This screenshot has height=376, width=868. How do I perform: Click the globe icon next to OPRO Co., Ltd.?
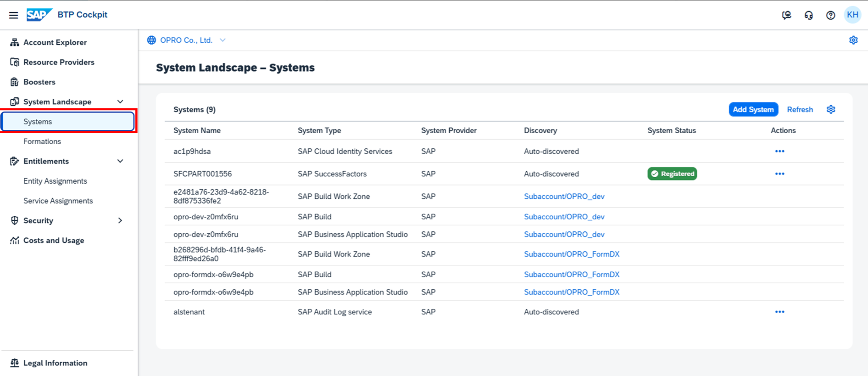[x=151, y=40]
